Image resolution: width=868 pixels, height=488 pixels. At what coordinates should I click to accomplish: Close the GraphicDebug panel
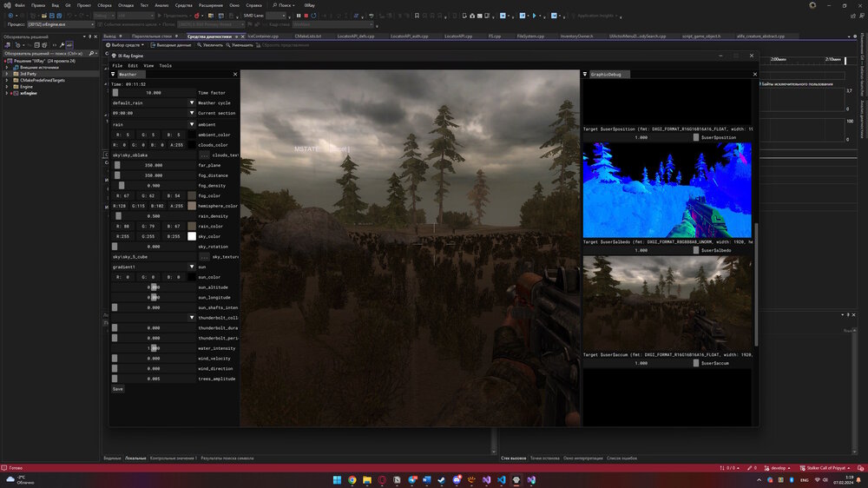(754, 74)
